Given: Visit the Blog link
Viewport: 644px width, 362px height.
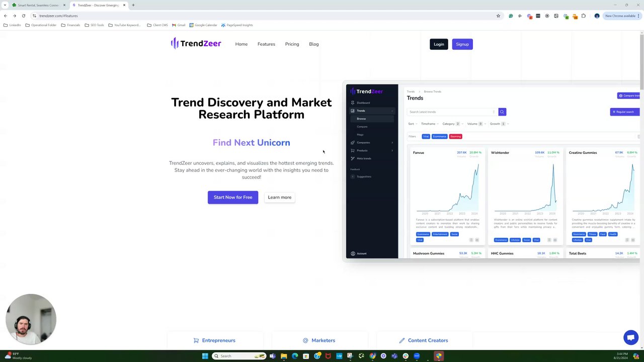Looking at the screenshot, I should tap(313, 44).
